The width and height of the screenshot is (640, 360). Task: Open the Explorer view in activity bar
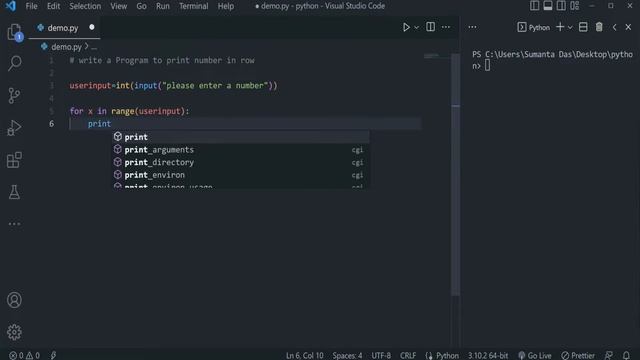pos(14,32)
